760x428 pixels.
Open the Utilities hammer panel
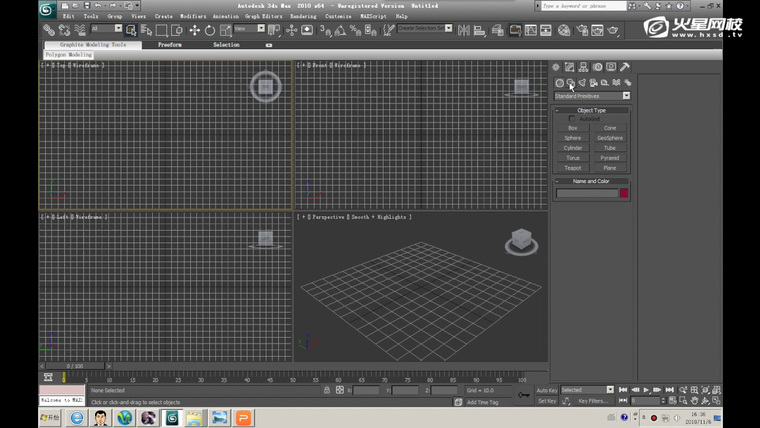[x=625, y=67]
